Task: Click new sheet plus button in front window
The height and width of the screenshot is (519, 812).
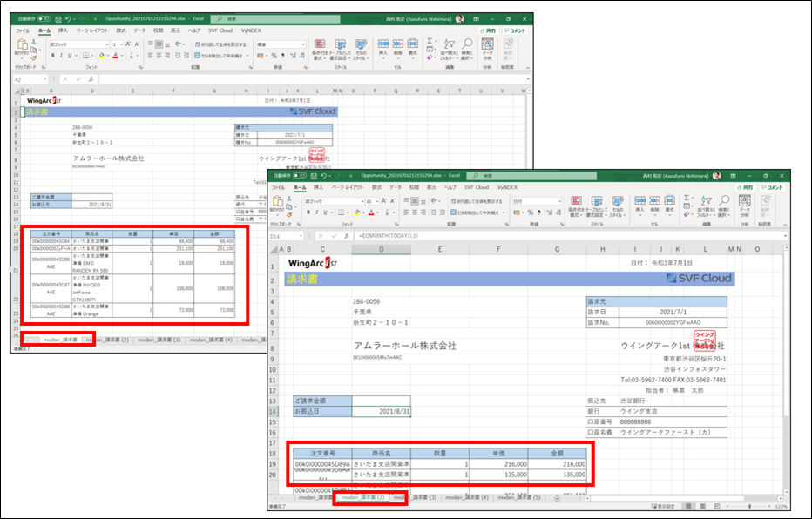Action: [x=557, y=498]
